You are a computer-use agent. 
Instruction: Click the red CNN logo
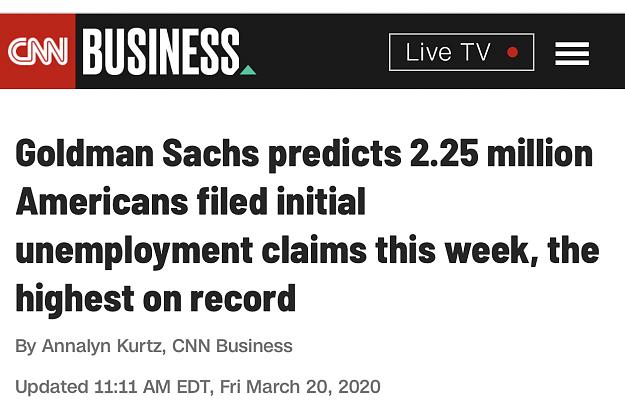[x=37, y=51]
